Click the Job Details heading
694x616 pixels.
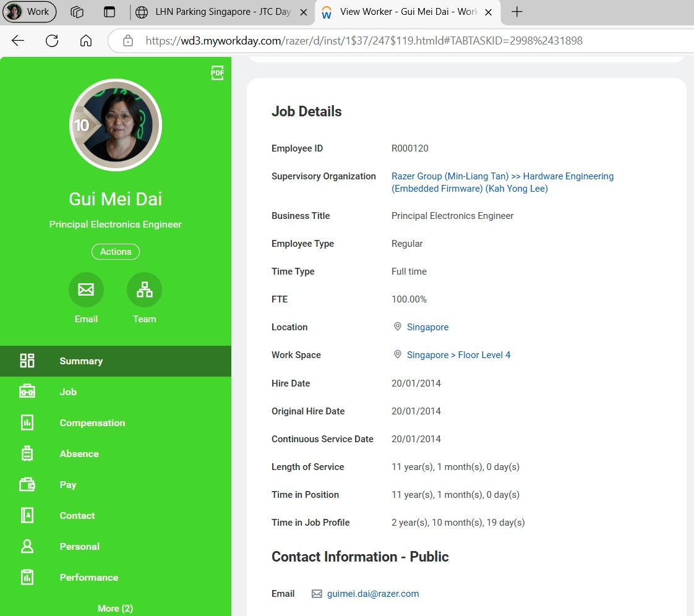point(306,111)
